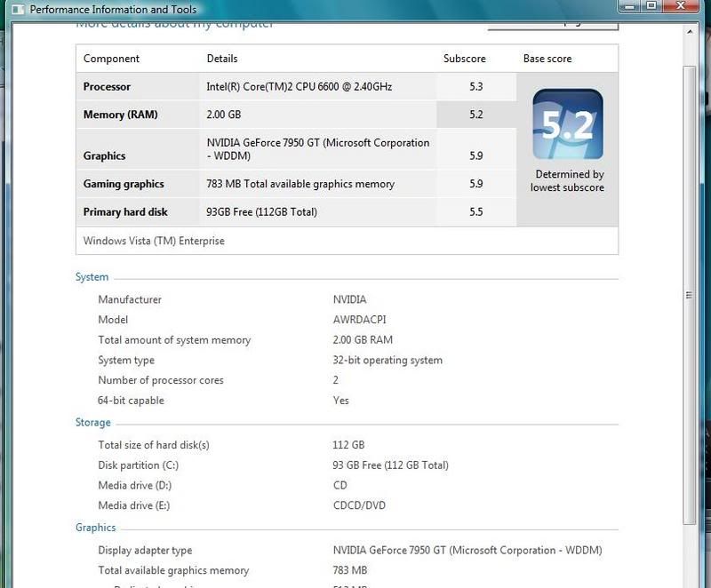Select the CD value for drive D:
The width and height of the screenshot is (711, 588).
340,485
